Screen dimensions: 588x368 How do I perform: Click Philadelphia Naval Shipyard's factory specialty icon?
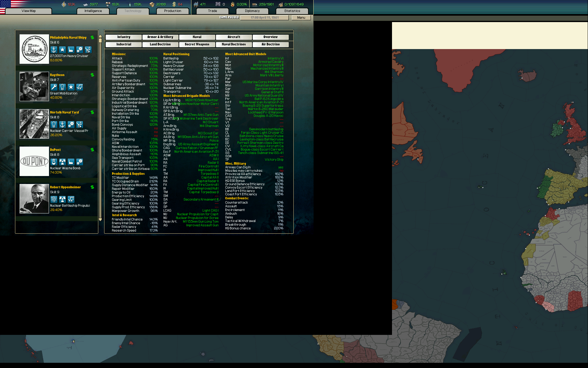(71, 50)
